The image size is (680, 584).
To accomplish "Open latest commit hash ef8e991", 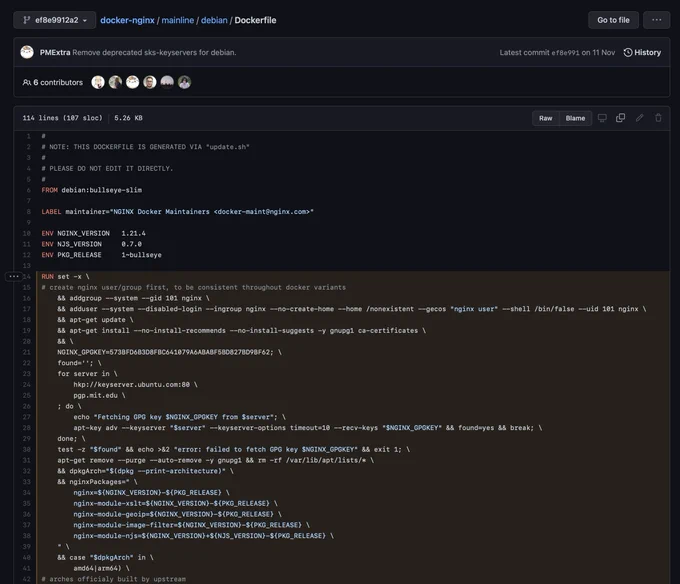I will pos(565,52).
